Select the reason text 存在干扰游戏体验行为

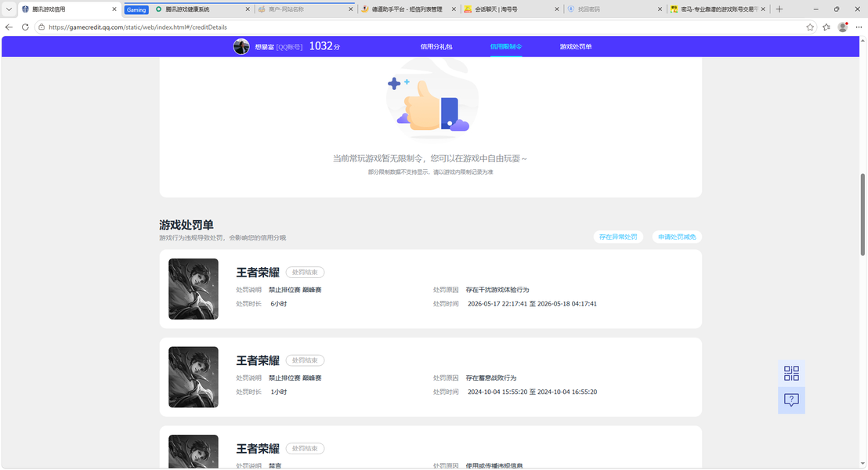tap(497, 290)
